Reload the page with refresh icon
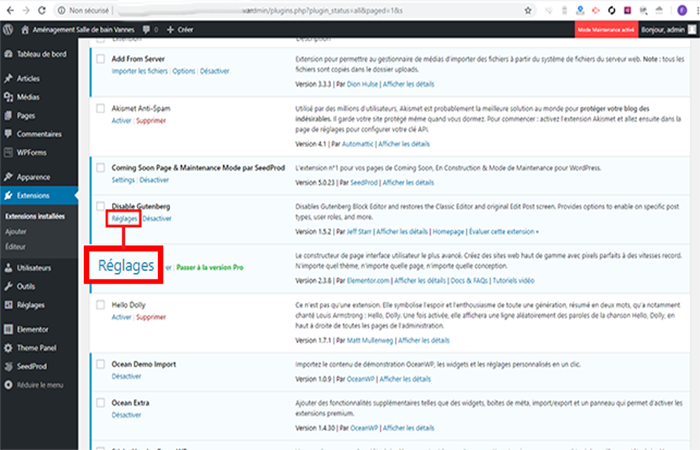 [42, 10]
